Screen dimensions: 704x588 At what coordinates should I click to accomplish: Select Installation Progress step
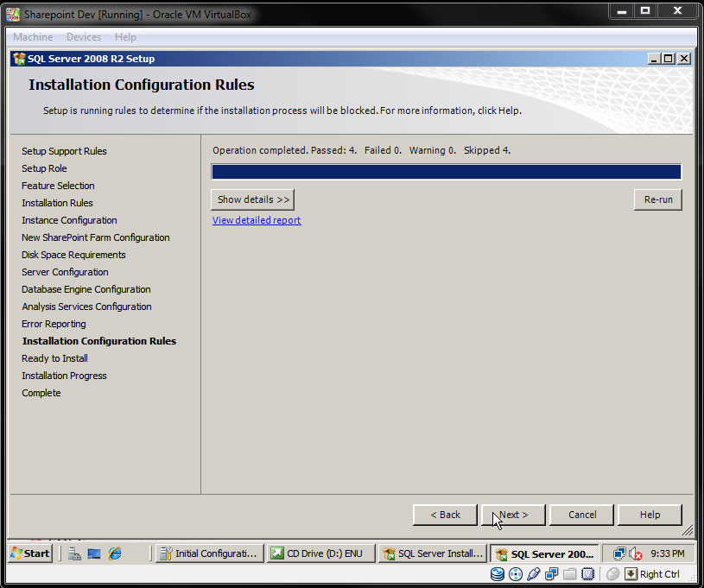[64, 376]
